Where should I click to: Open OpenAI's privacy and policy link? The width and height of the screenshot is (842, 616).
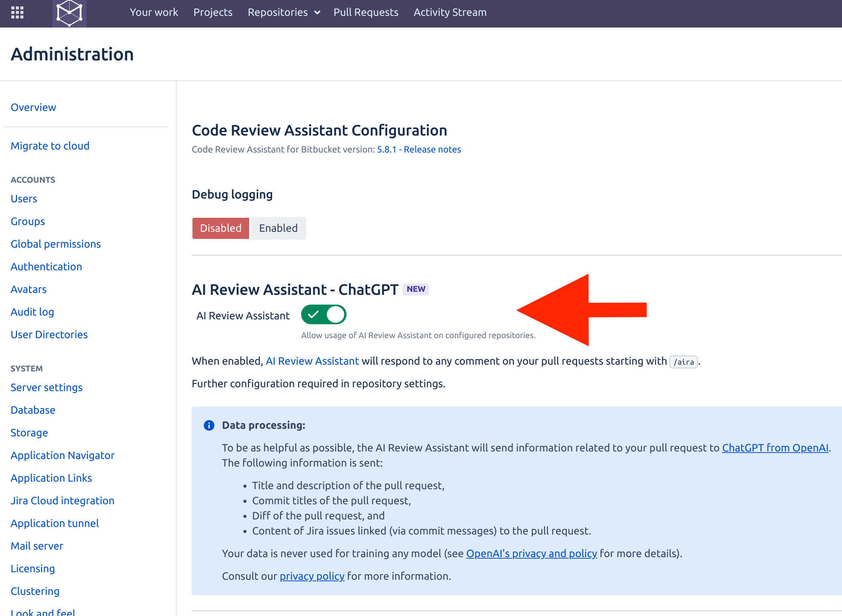[531, 553]
